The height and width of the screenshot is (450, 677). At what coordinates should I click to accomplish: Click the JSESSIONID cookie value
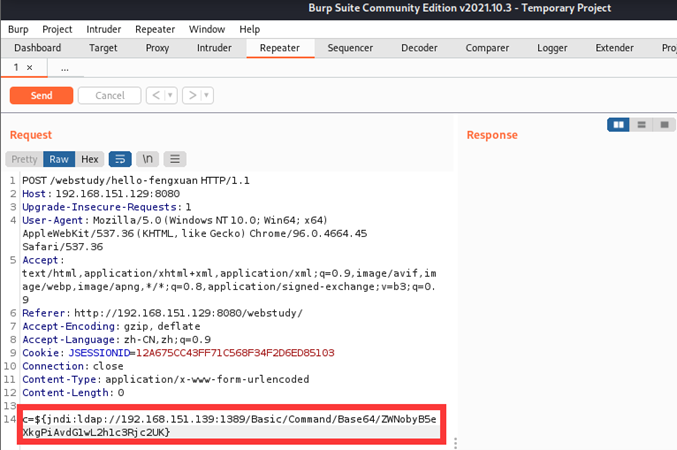click(235, 353)
